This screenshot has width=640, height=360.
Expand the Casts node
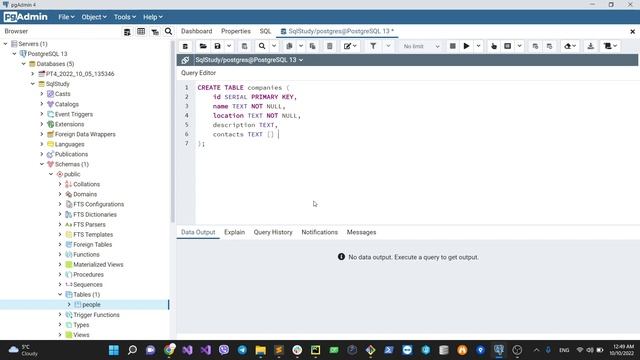point(42,94)
